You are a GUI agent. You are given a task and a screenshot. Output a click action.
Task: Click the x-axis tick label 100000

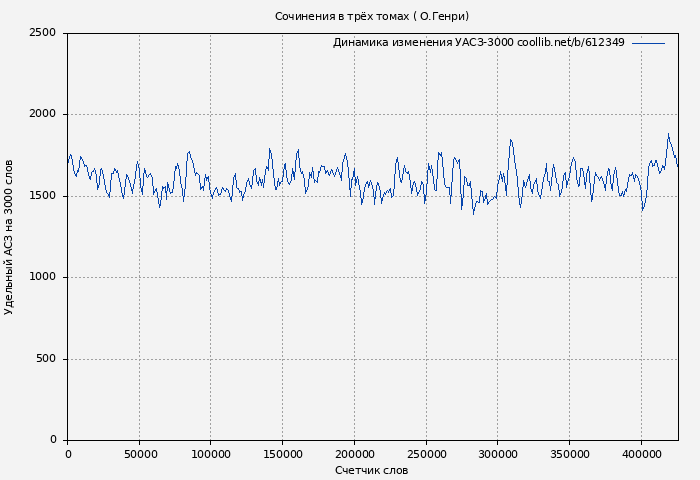(210, 455)
